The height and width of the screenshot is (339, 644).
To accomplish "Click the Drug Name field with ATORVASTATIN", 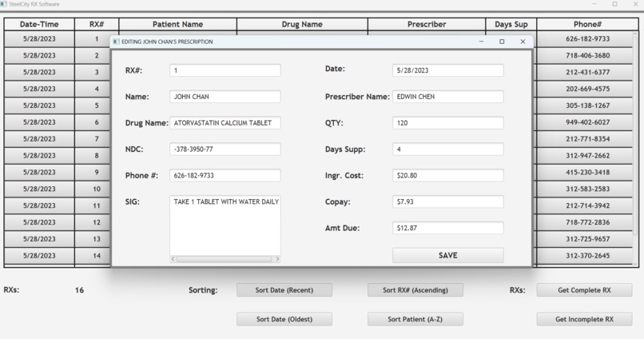I will (225, 123).
